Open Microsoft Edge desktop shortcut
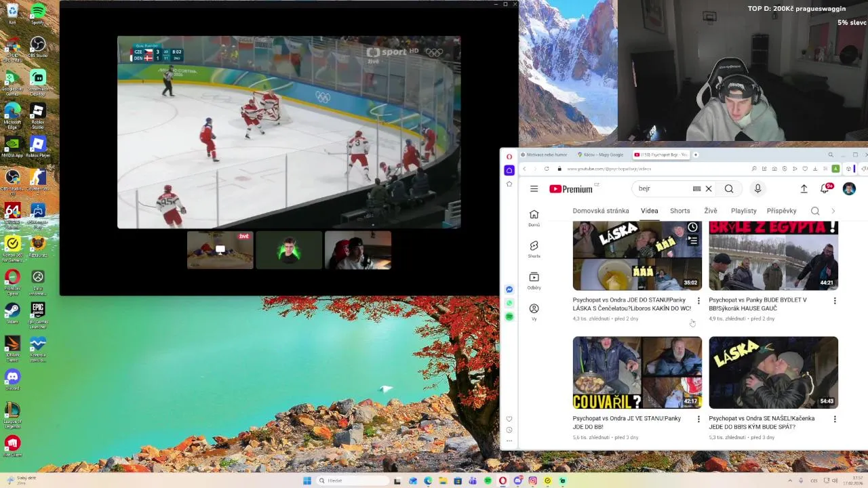This screenshot has width=868, height=488. coord(12,115)
